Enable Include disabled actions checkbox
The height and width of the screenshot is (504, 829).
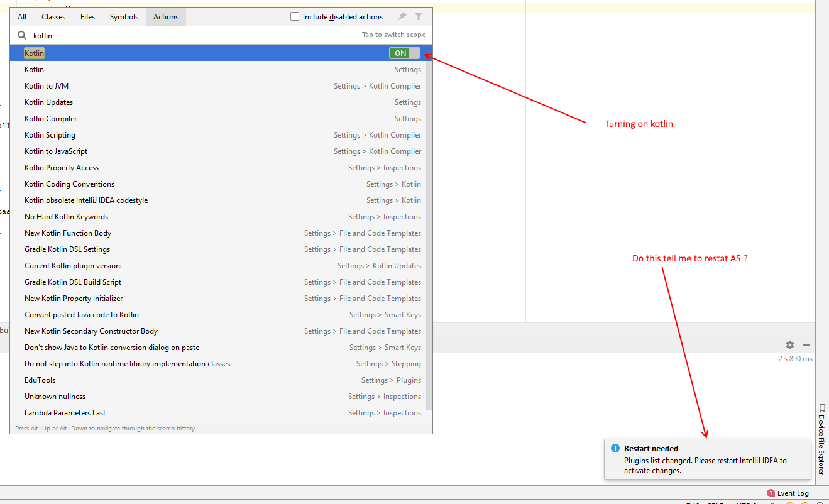pyautogui.click(x=295, y=17)
